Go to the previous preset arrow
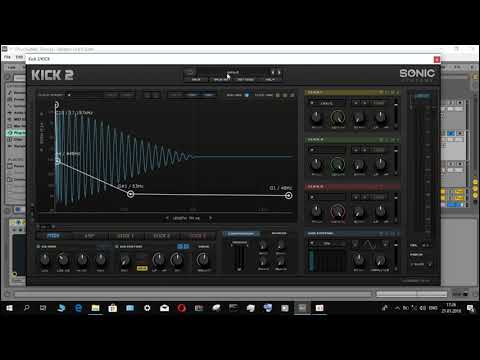The width and height of the screenshot is (480, 360). [x=273, y=72]
